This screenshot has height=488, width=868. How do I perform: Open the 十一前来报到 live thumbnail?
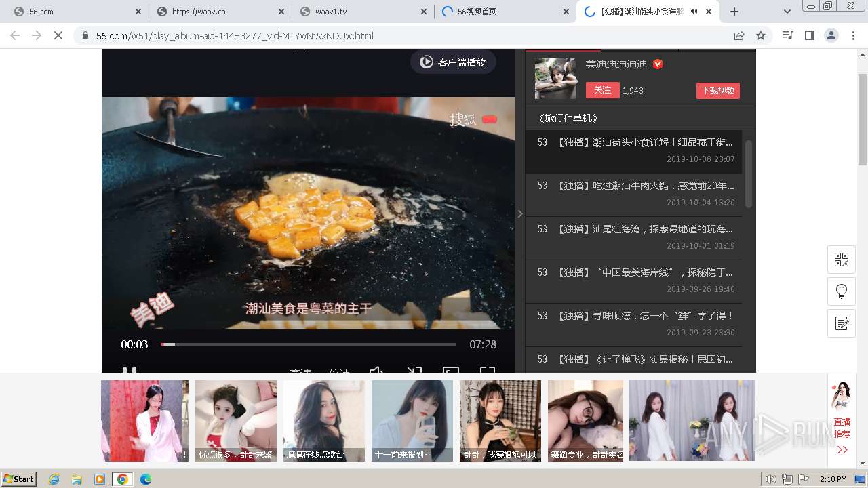pyautogui.click(x=412, y=421)
